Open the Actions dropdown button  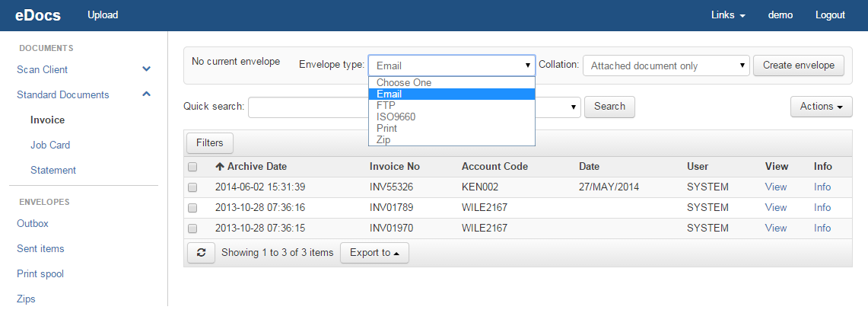coord(821,107)
